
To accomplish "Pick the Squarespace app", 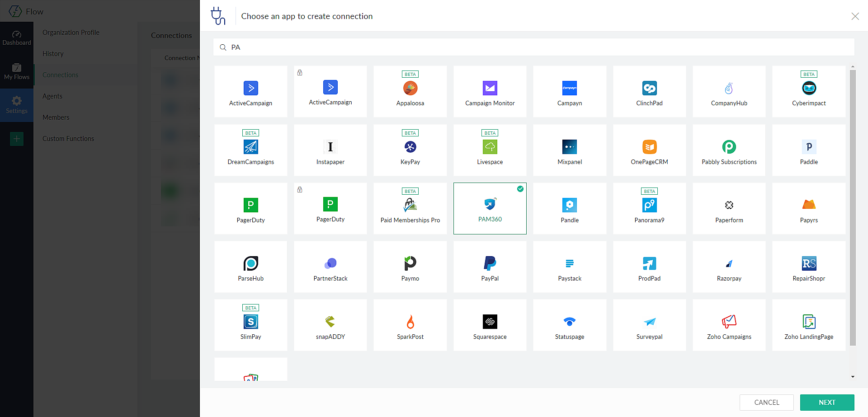I will click(490, 325).
